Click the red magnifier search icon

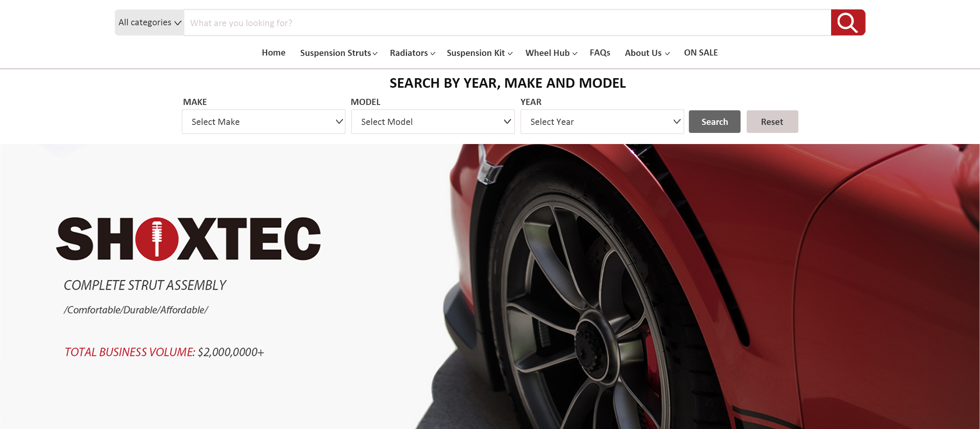pyautogui.click(x=848, y=23)
